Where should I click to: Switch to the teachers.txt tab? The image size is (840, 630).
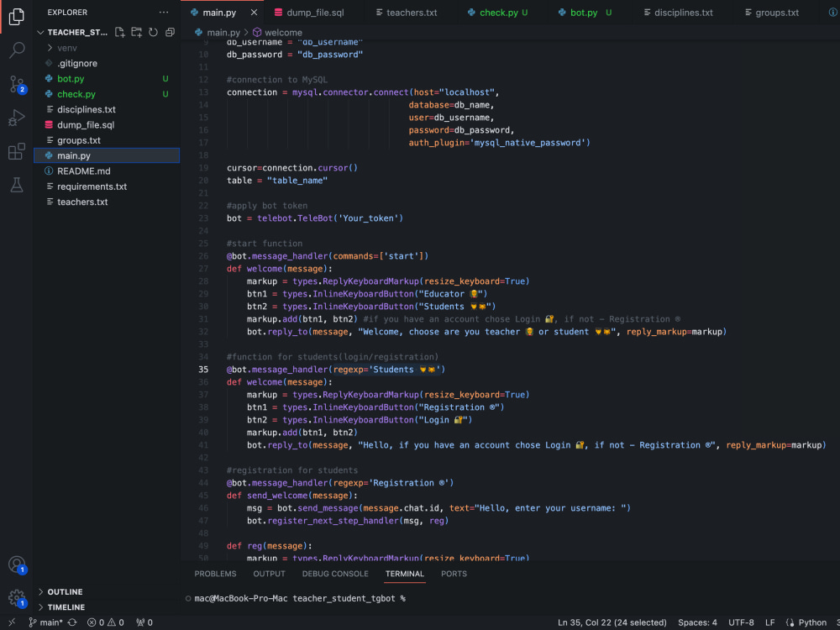click(x=406, y=13)
